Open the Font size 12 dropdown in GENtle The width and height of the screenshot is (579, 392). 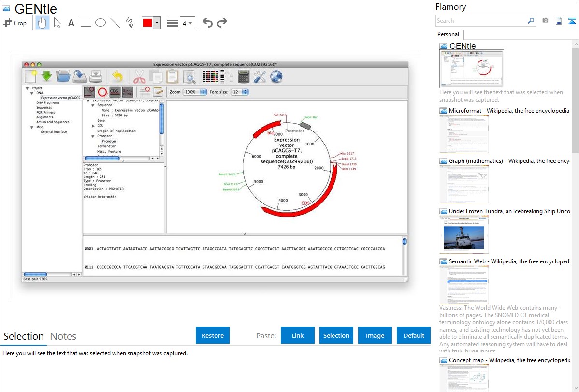click(240, 92)
